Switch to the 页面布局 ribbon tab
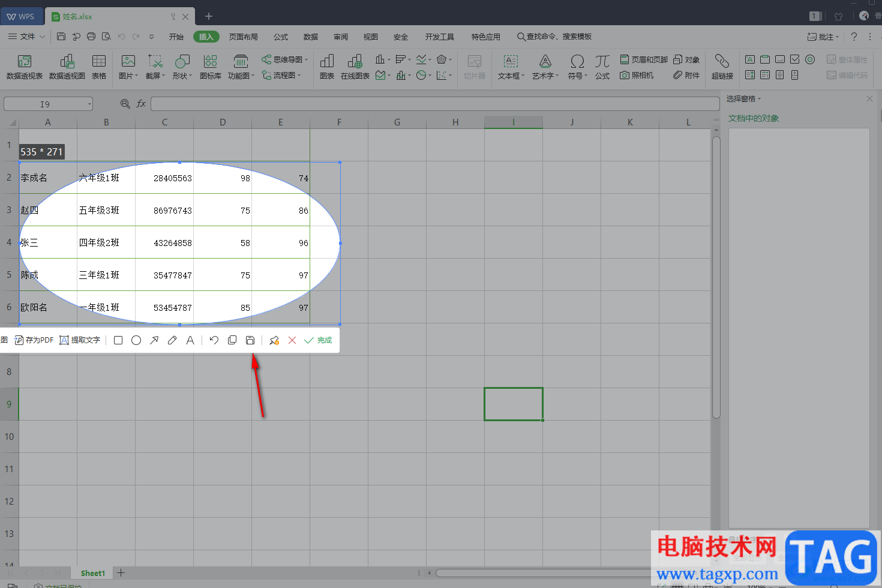882x588 pixels. click(x=243, y=37)
